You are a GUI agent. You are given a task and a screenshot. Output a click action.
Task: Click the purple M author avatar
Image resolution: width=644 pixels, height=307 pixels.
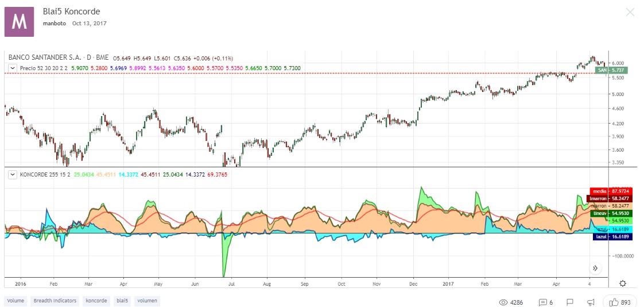[19, 22]
